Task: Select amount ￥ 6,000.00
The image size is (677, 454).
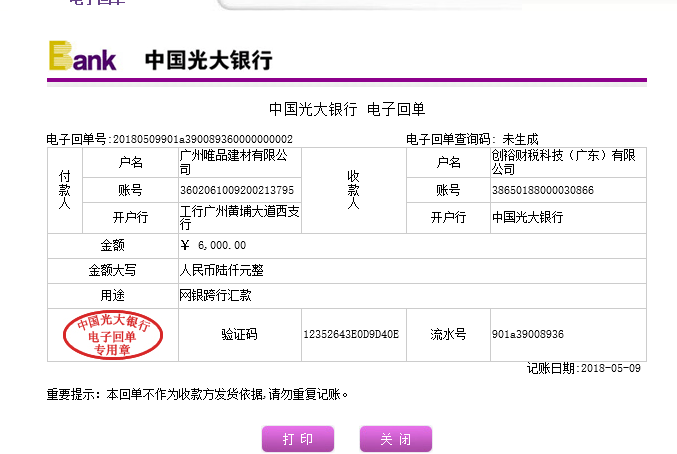Action: (213, 245)
